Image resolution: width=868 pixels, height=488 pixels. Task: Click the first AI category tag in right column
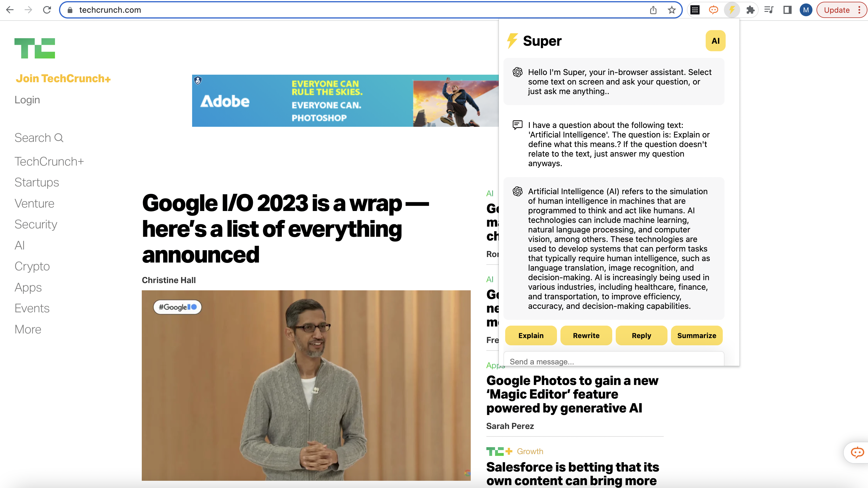[490, 193]
